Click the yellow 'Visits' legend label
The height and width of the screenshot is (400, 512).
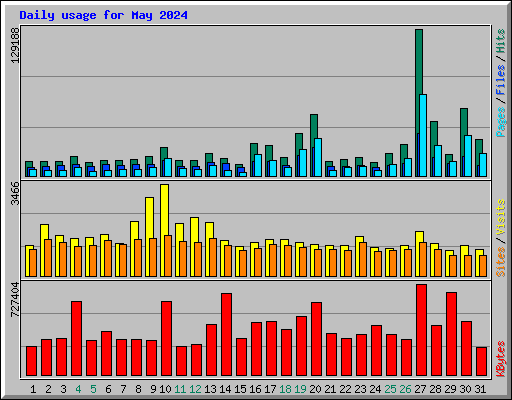click(x=501, y=217)
